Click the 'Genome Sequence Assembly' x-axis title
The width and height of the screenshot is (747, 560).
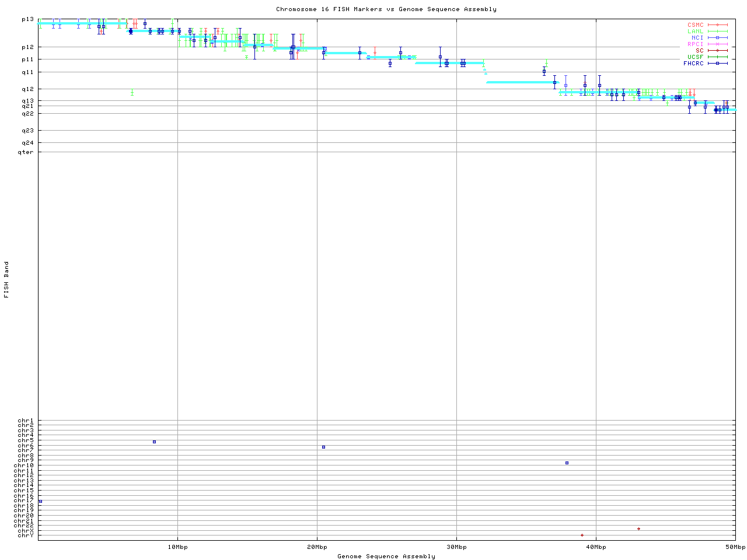[x=386, y=556]
